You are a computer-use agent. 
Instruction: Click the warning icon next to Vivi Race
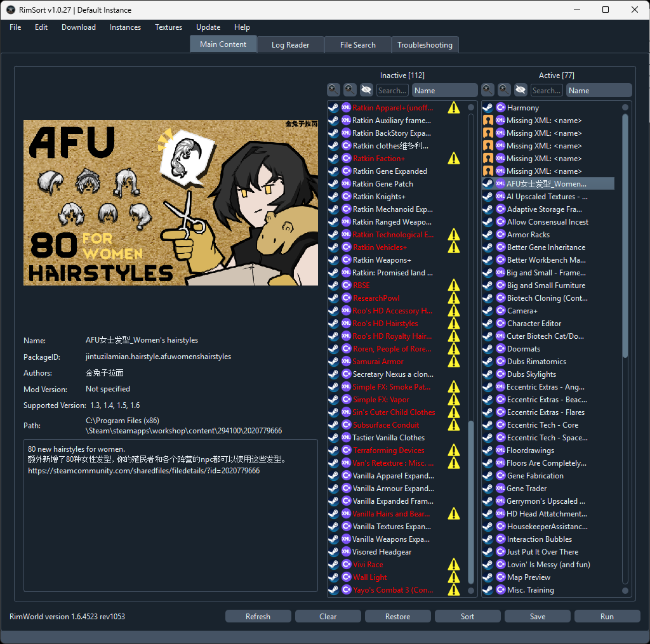click(x=454, y=565)
